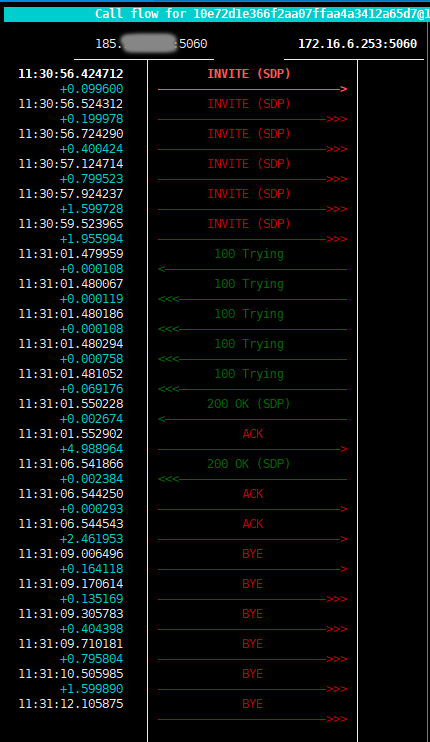Click the time delta +0.795804

coord(91,659)
